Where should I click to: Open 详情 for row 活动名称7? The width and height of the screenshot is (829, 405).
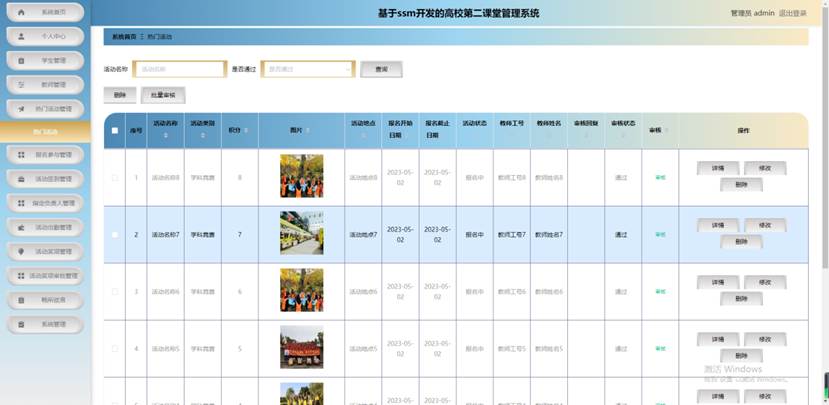pyautogui.click(x=718, y=225)
